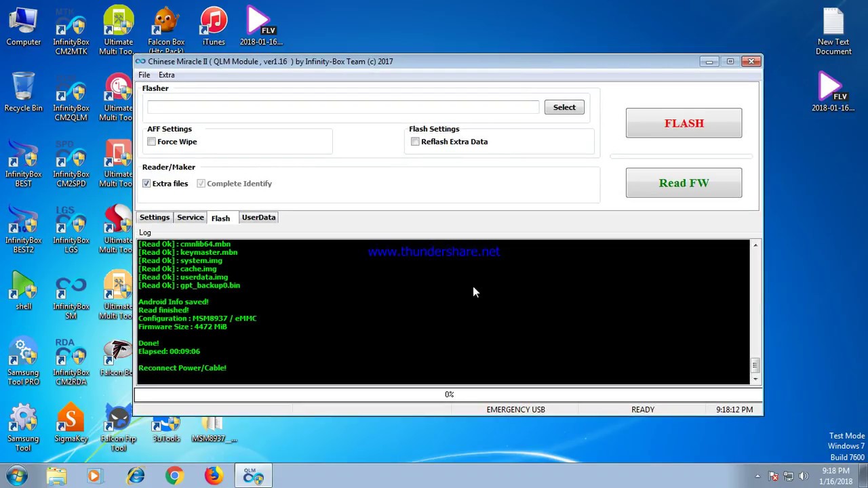868x488 pixels.
Task: Enable Reflash Extra Data checkbox
Action: (415, 142)
